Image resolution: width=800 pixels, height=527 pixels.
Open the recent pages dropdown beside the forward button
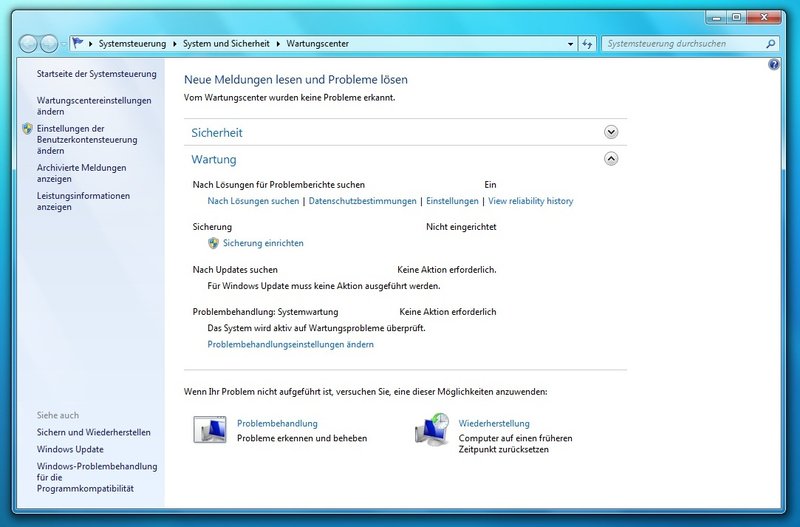coord(65,44)
